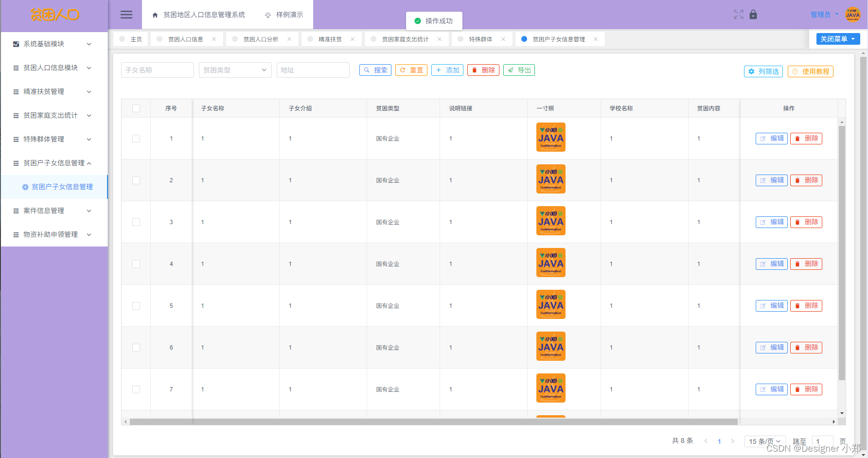This screenshot has height=458, width=868.
Task: Click 系统基础模块 menu icon
Action: [16, 44]
